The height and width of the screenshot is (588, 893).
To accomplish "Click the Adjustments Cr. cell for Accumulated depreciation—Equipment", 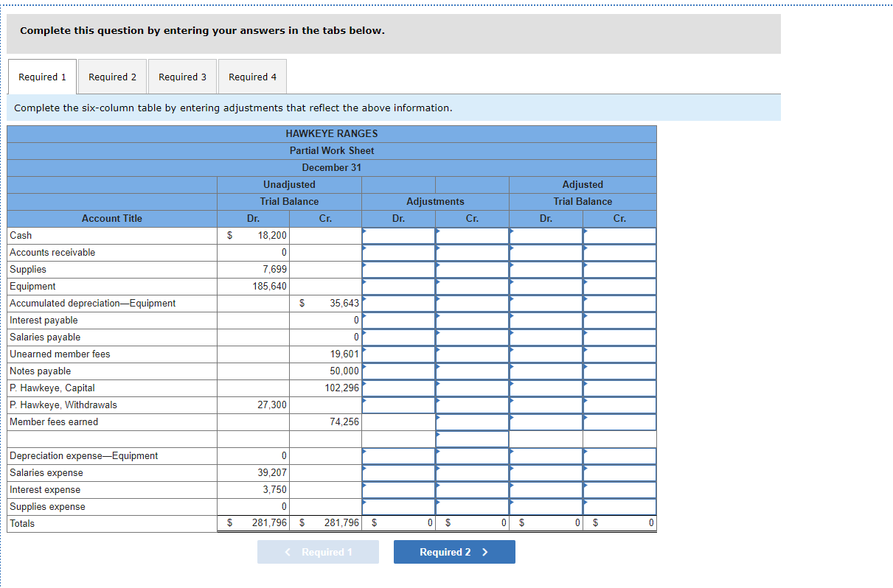I will pyautogui.click(x=472, y=303).
